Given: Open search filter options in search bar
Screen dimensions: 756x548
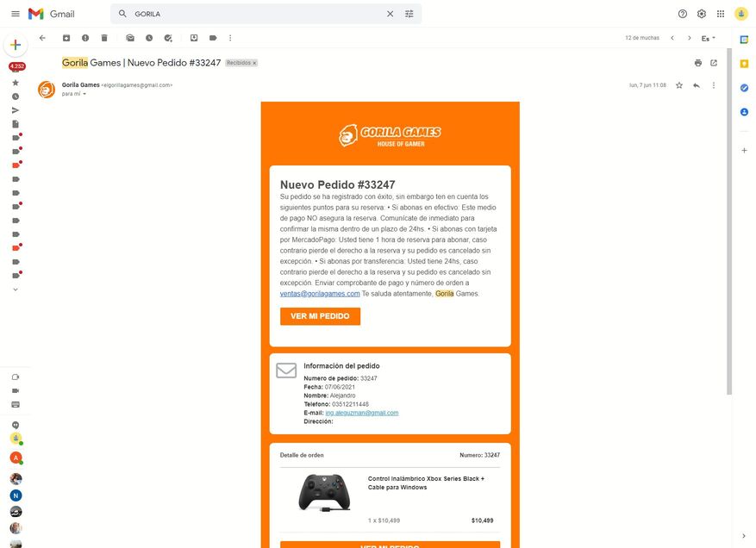Looking at the screenshot, I should 409,14.
